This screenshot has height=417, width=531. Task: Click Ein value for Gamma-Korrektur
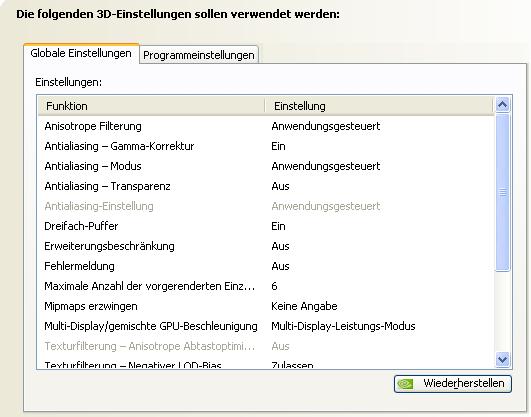[278, 146]
